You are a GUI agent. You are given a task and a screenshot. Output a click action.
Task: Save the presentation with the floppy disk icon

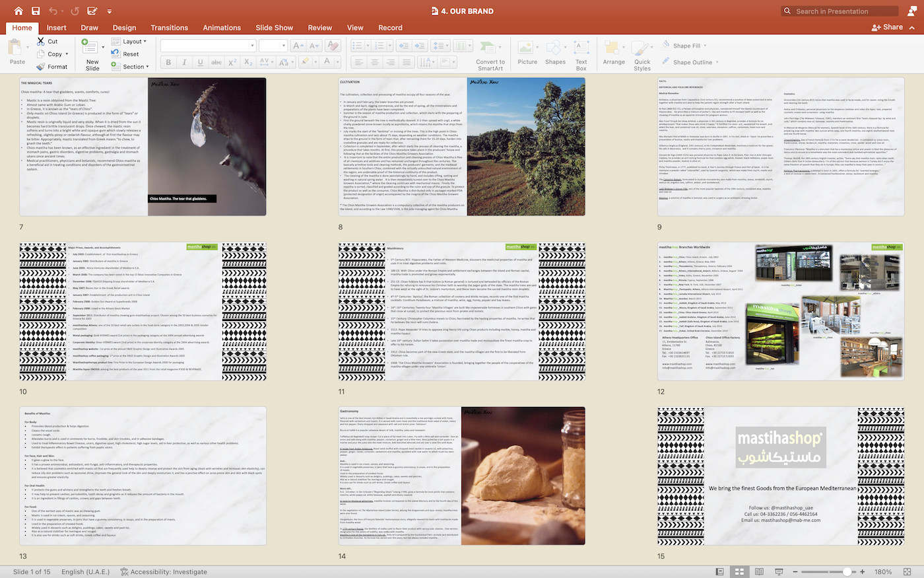[36, 11]
